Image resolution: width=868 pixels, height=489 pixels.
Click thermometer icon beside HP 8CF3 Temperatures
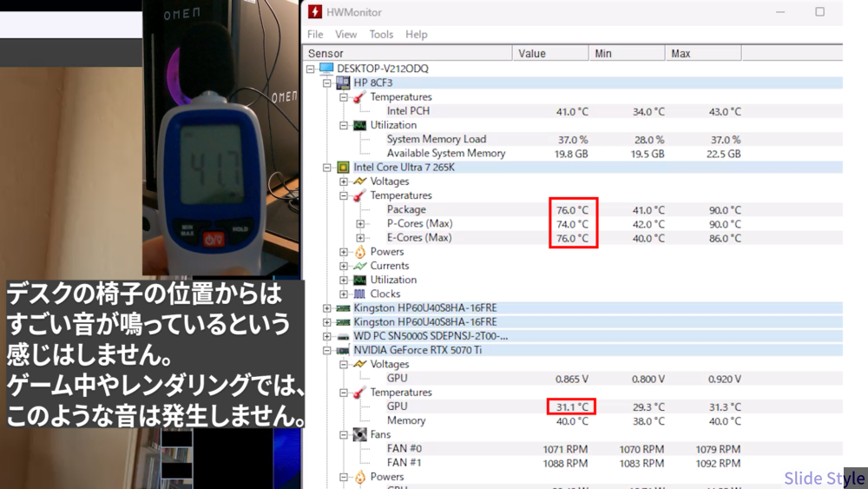pos(360,97)
